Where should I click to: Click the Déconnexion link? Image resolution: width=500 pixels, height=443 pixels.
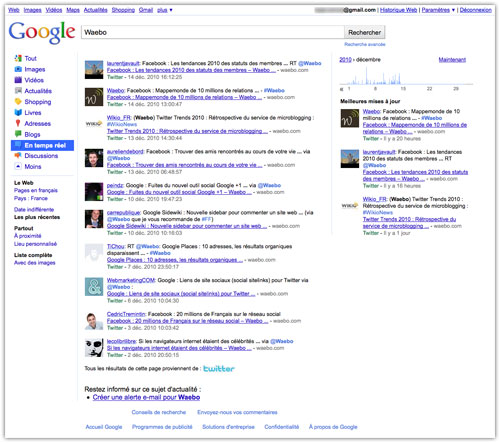[475, 10]
